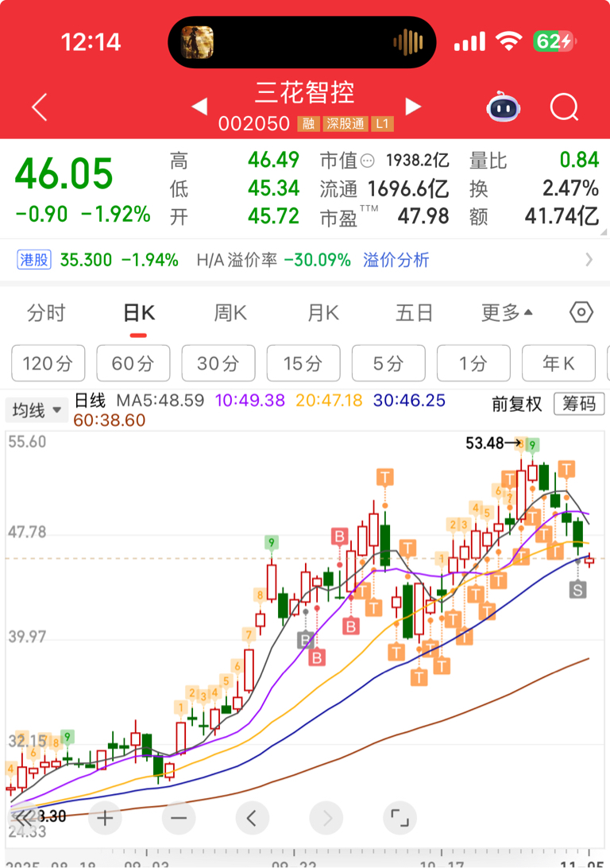Choose the 1分 period button

[x=474, y=363]
